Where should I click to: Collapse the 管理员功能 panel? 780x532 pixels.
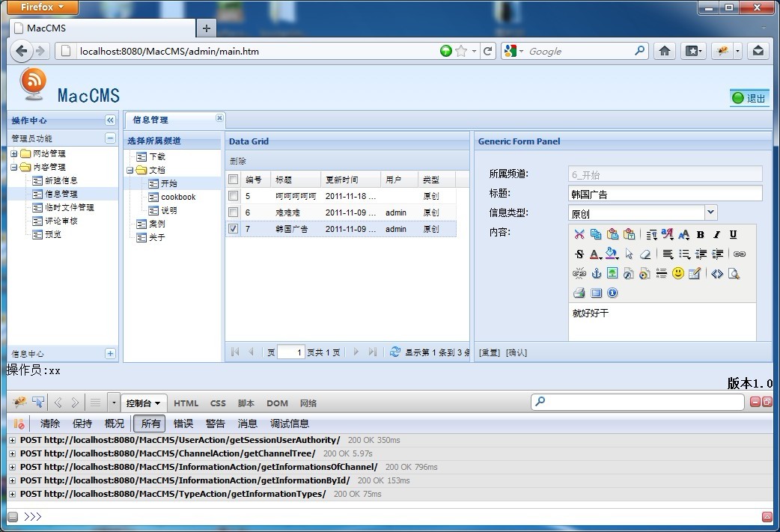coord(111,138)
